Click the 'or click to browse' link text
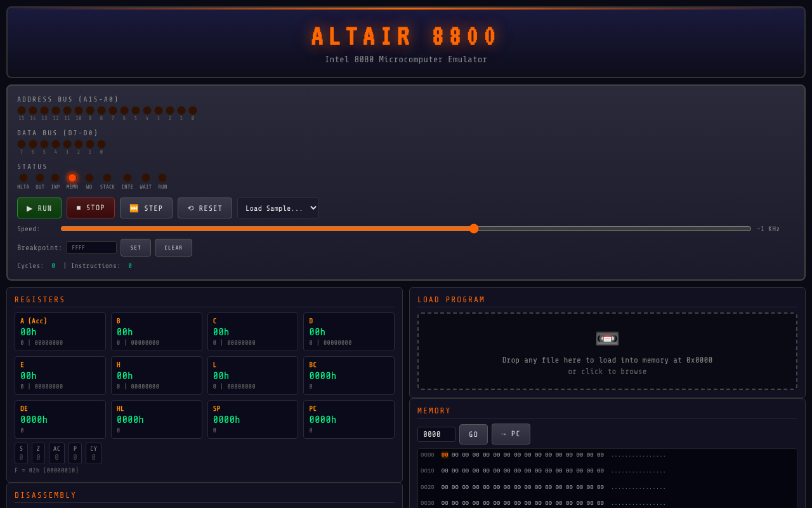 pyautogui.click(x=607, y=372)
